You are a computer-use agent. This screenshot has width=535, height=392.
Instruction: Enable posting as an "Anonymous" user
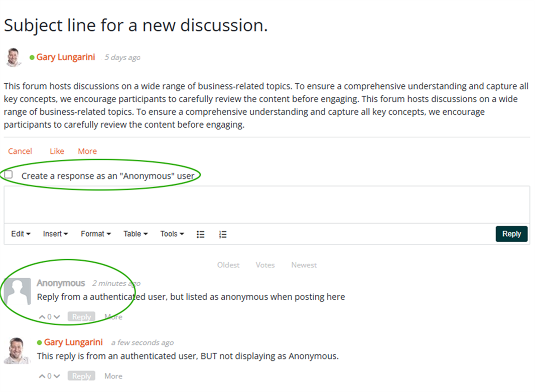pyautogui.click(x=9, y=174)
